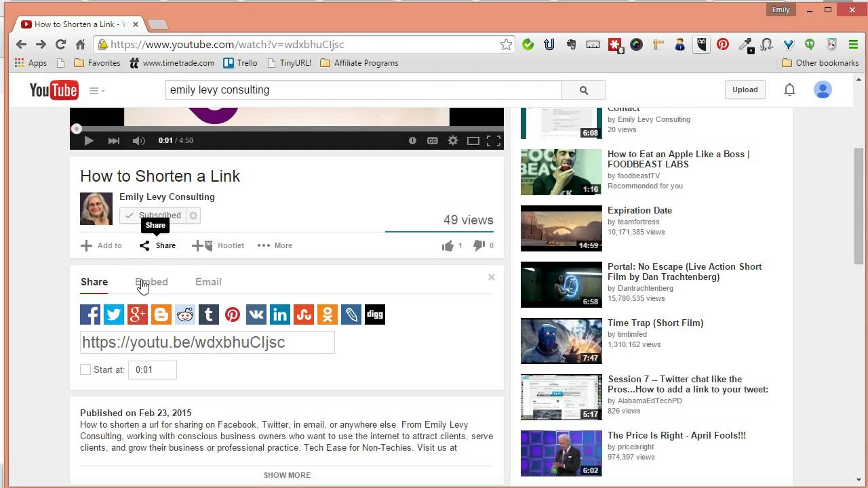
Task: Open the Add to playlist menu
Action: 101,245
